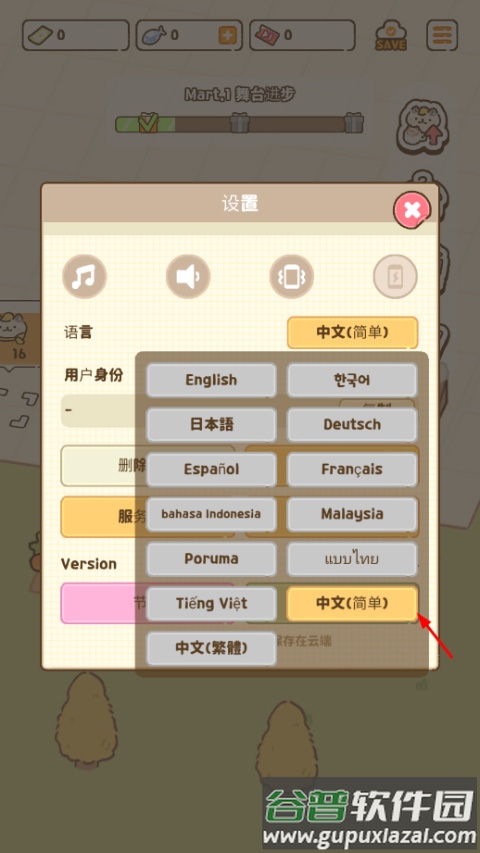The height and width of the screenshot is (853, 480).
Task: Close the settings dialog with pink X
Action: pos(412,209)
